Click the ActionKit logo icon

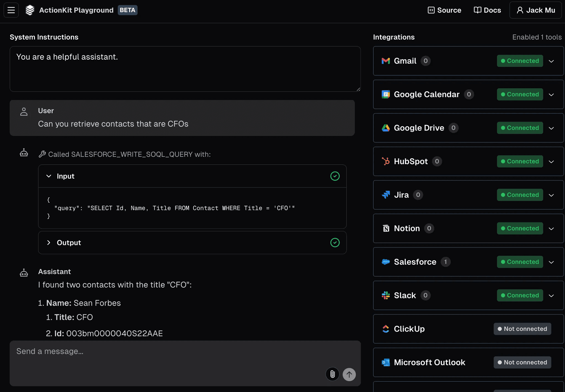click(30, 10)
